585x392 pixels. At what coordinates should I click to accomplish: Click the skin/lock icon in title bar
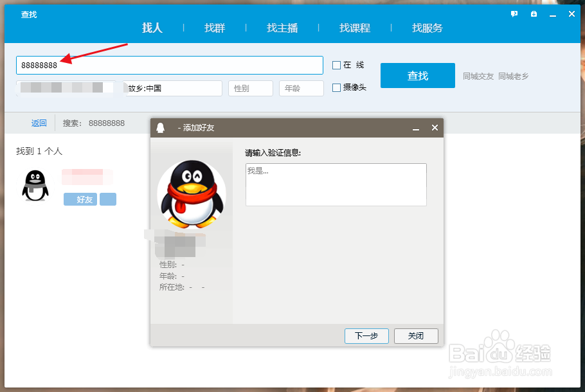click(x=534, y=14)
